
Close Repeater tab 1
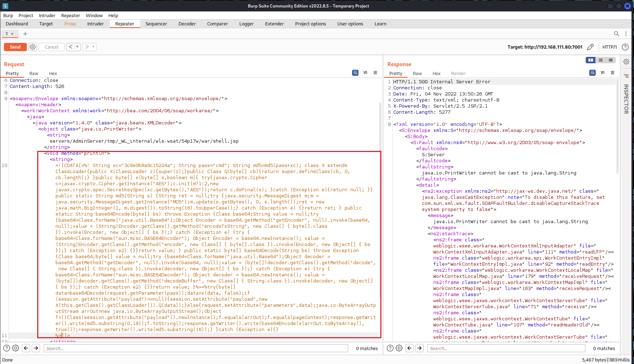point(12,34)
